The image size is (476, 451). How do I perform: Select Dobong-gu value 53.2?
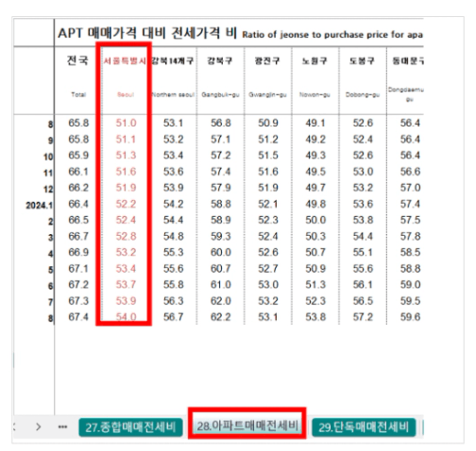pos(363,188)
